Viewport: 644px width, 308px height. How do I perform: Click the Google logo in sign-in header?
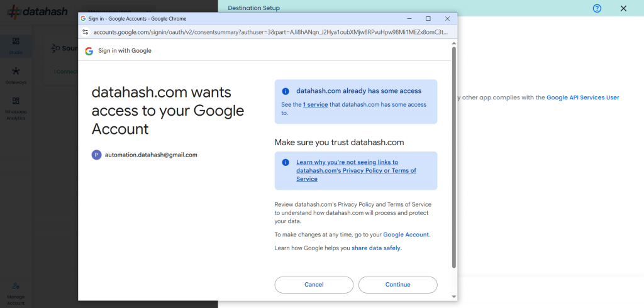pyautogui.click(x=89, y=51)
